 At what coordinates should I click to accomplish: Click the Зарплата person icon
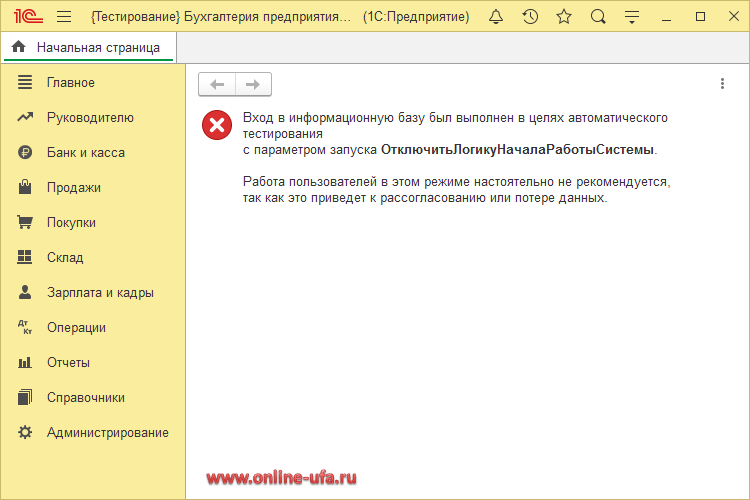(25, 292)
